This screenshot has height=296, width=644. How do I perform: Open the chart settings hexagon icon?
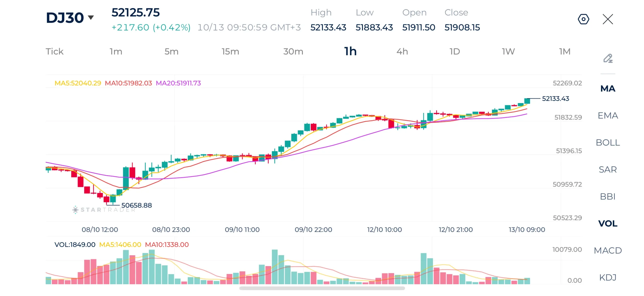pyautogui.click(x=583, y=19)
